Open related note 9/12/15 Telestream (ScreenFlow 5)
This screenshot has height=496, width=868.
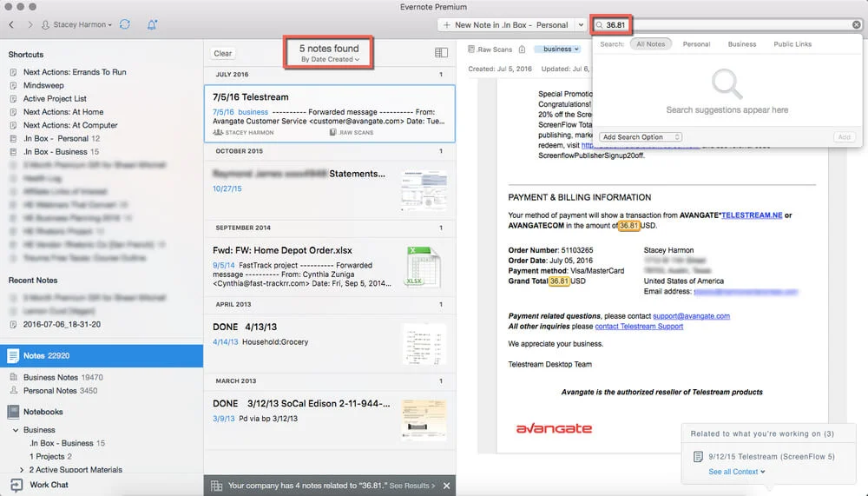[x=764, y=457]
